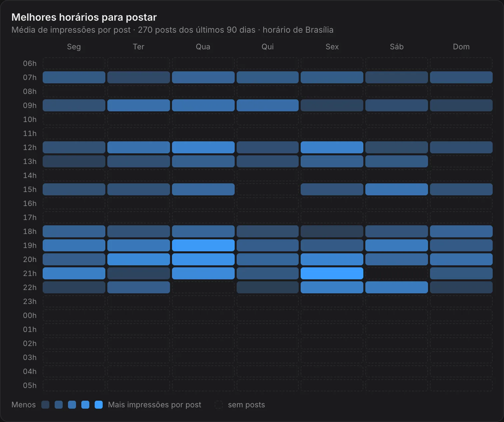Select the '23h' row label
This screenshot has width=504, height=422.
click(x=30, y=301)
